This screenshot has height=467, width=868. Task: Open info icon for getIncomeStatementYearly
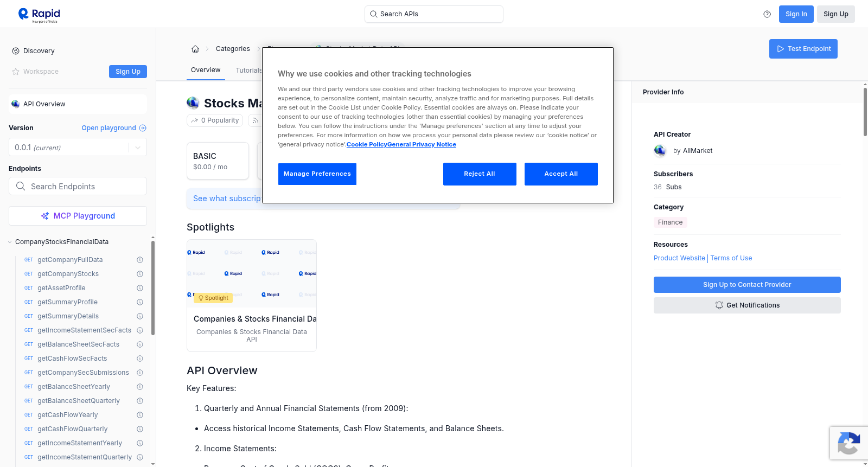tap(140, 443)
